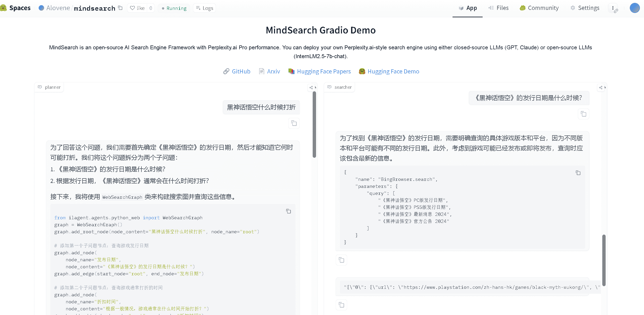Screen dimensions: 644x315
Task: Click the from ilagent.agents import line
Action: pyautogui.click(x=128, y=218)
